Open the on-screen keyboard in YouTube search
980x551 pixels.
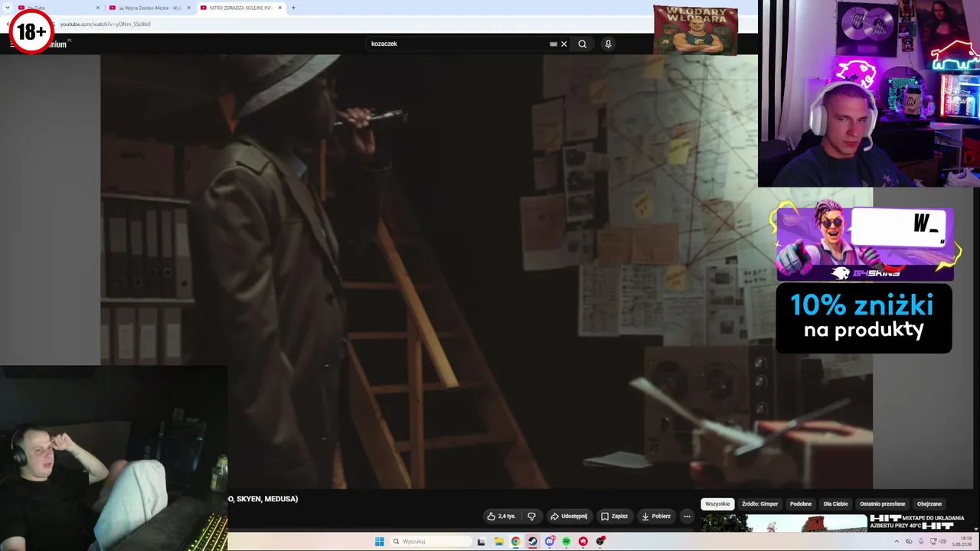(554, 44)
